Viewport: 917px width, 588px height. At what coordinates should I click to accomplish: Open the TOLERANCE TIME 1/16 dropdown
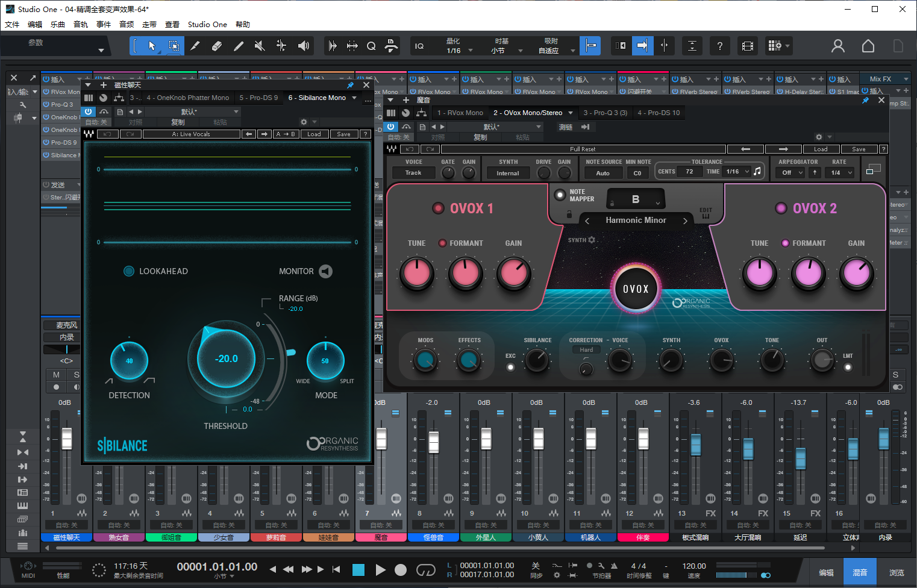[736, 171]
